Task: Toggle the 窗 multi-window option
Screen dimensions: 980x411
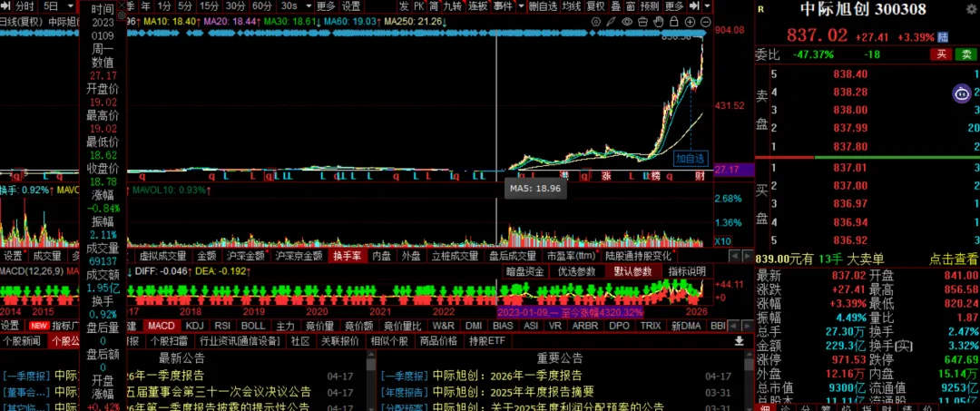Action: [630, 6]
